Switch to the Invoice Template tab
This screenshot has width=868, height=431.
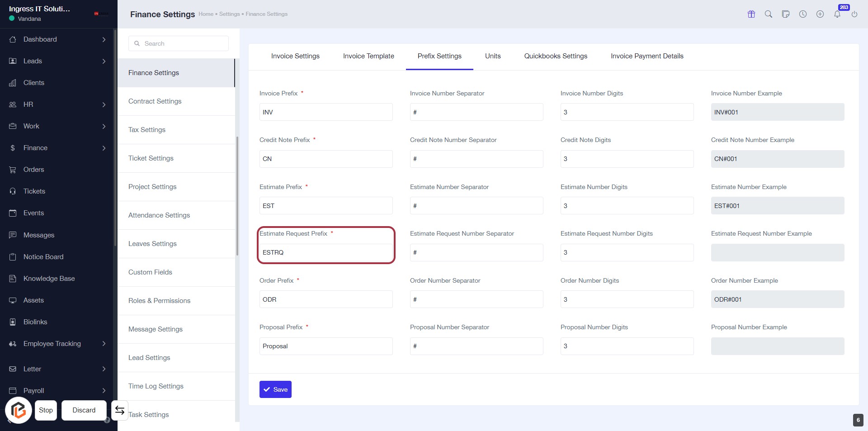(368, 56)
